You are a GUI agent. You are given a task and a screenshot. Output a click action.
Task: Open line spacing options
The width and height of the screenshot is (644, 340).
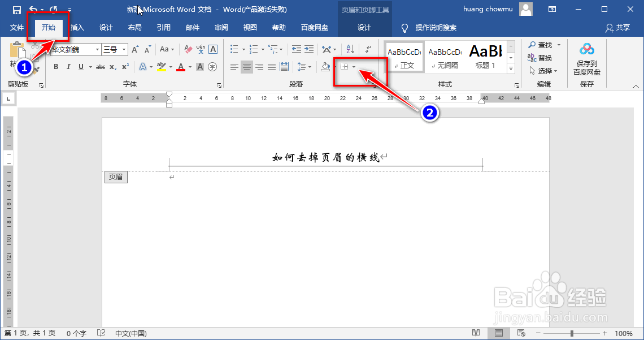point(303,67)
